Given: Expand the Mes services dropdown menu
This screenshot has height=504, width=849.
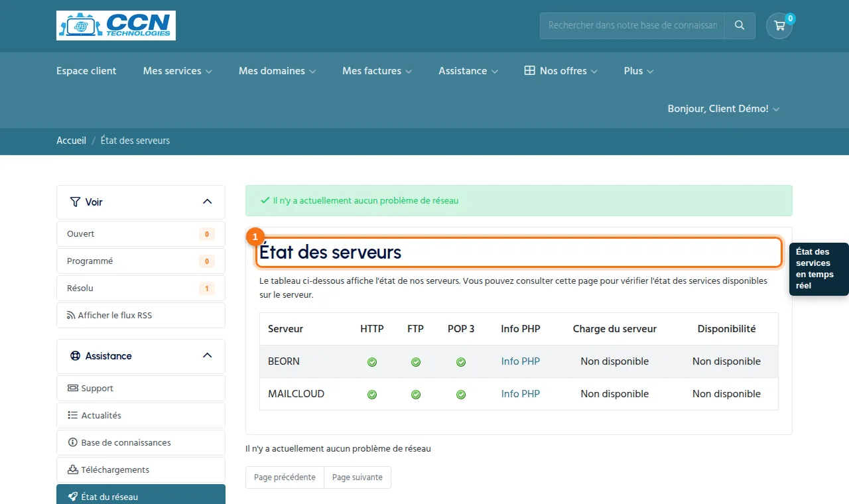Looking at the screenshot, I should pos(178,71).
